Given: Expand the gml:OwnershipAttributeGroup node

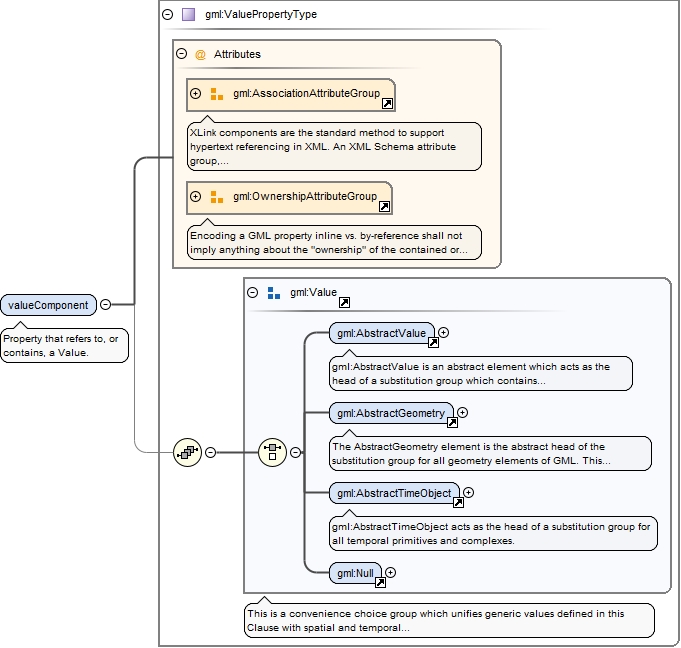Looking at the screenshot, I should 196,197.
